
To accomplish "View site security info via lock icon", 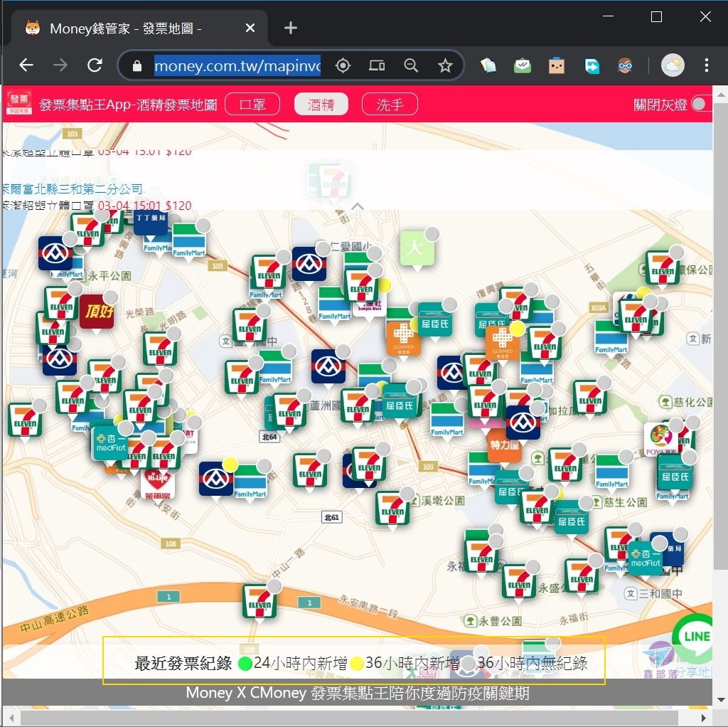I will (137, 66).
